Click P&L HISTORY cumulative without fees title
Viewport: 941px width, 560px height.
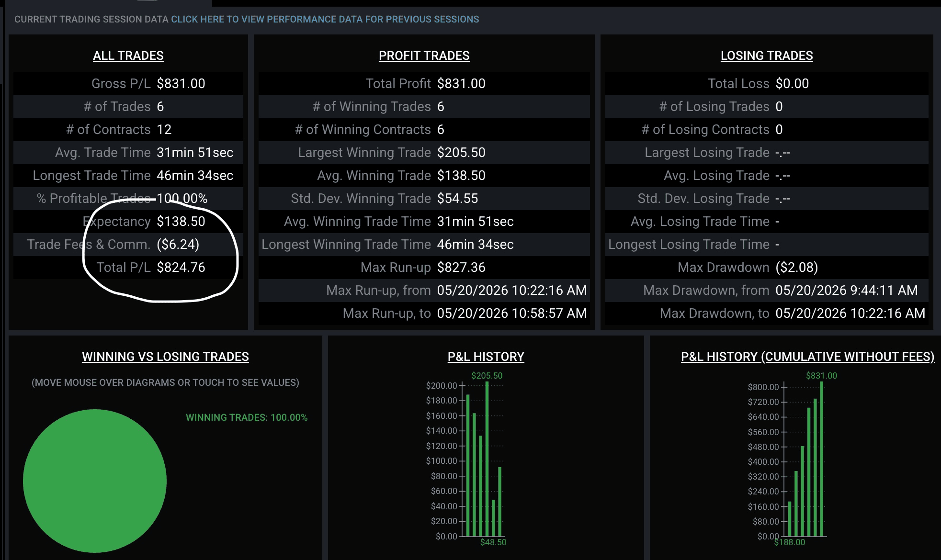pos(807,357)
